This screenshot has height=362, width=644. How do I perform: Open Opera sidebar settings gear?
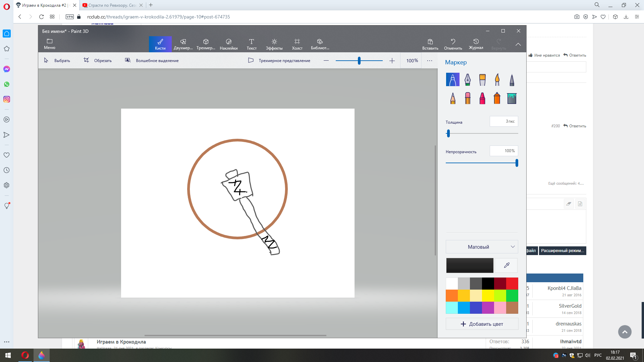pyautogui.click(x=7, y=185)
